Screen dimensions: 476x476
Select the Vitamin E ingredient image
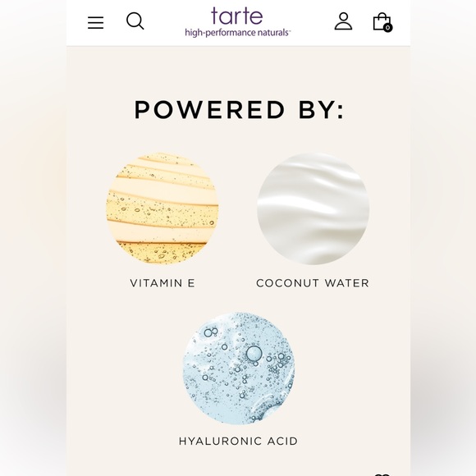162,208
